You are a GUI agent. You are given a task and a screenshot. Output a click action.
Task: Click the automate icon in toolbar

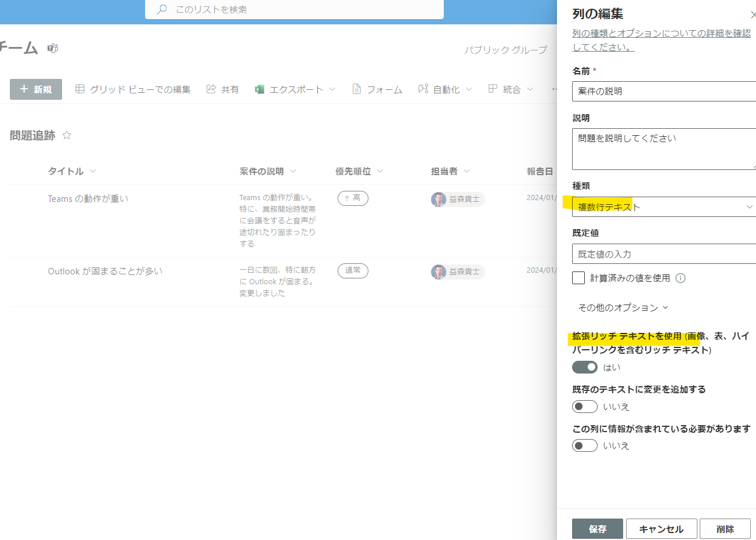pyautogui.click(x=423, y=89)
